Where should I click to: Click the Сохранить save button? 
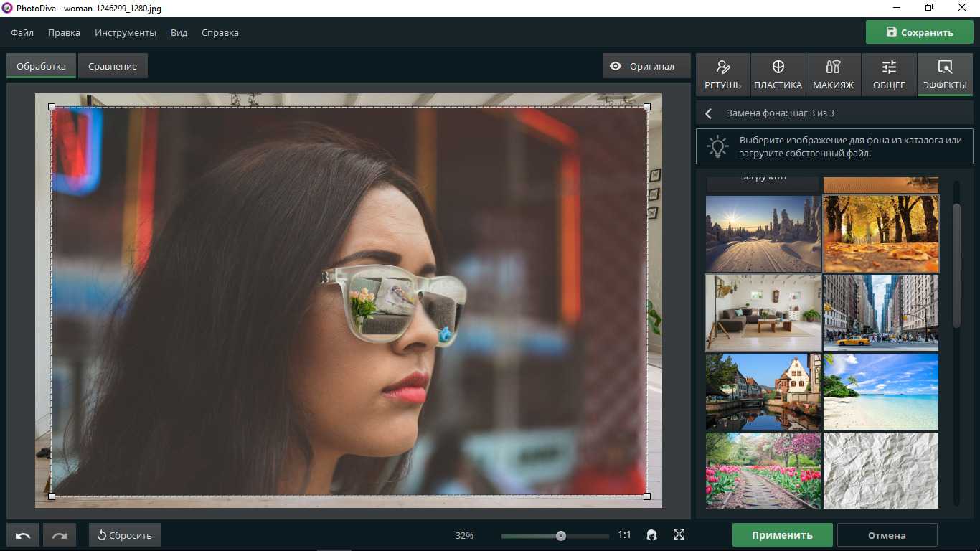919,32
